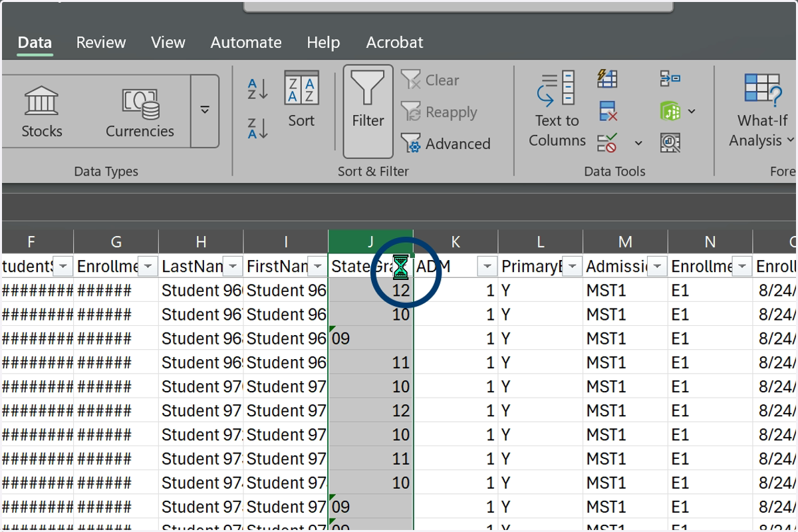Open the What-If Analysis menu
The height and width of the screenshot is (532, 798).
[x=762, y=110]
